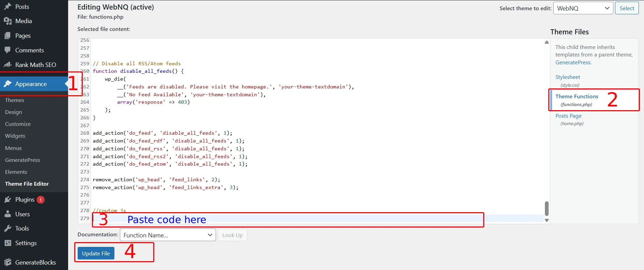Image resolution: width=644 pixels, height=270 pixels.
Task: Click the code editor vertical scrollbar thumb
Action: tap(547, 208)
